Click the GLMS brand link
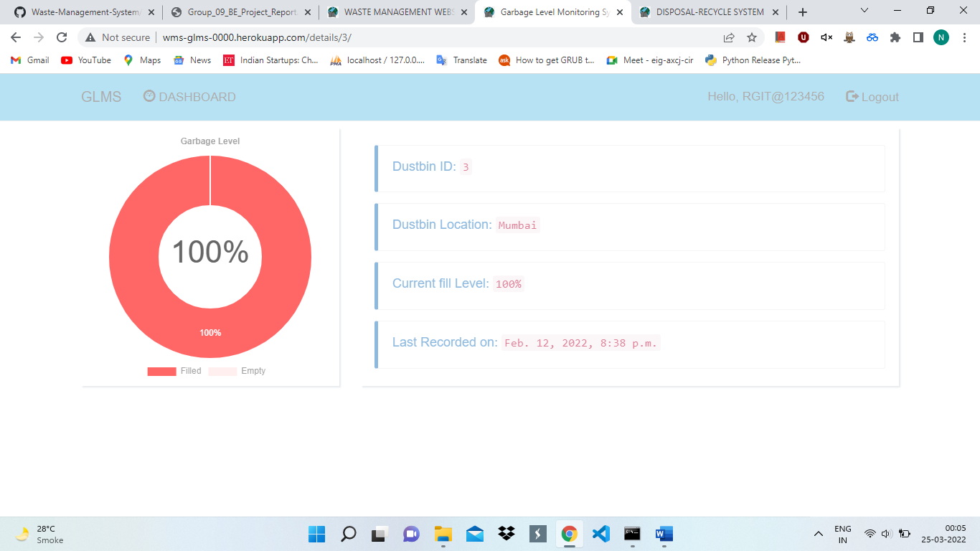 pos(101,97)
